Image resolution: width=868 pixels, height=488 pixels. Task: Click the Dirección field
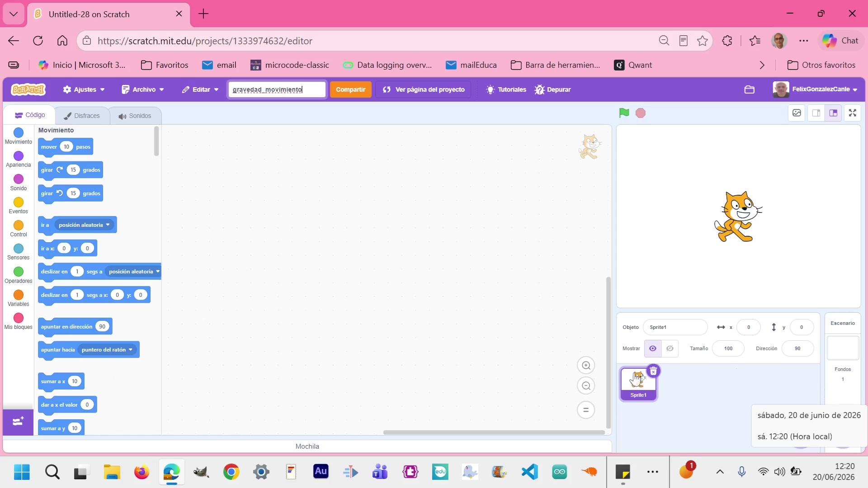[797, 348]
